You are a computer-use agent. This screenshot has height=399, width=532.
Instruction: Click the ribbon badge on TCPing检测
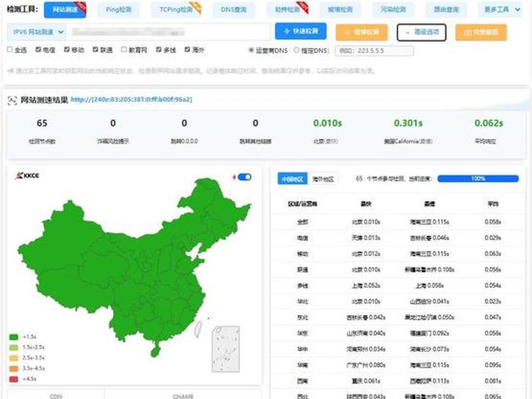pyautogui.click(x=196, y=7)
